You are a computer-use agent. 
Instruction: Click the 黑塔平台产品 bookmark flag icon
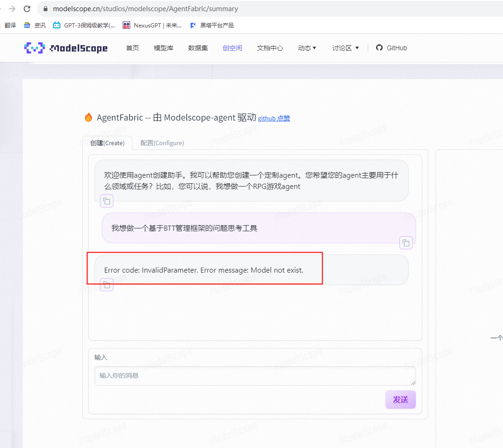[x=192, y=25]
